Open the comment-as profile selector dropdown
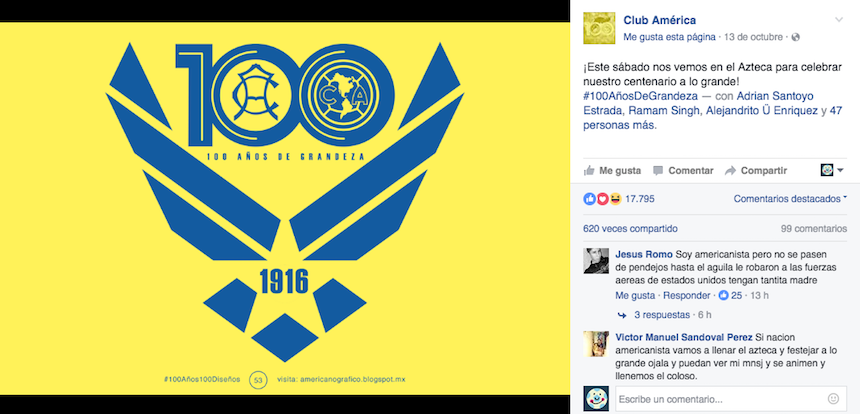Viewport: 860px width, 414px height. point(832,171)
